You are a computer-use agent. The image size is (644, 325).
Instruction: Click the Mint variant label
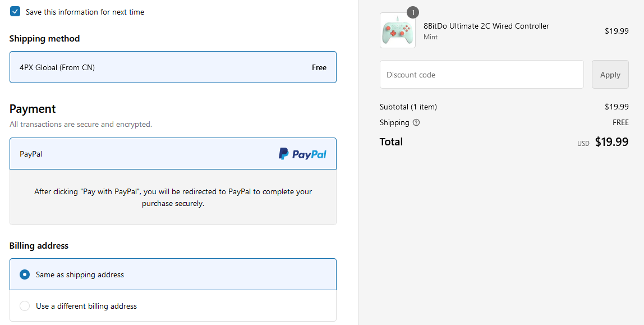[x=430, y=37]
